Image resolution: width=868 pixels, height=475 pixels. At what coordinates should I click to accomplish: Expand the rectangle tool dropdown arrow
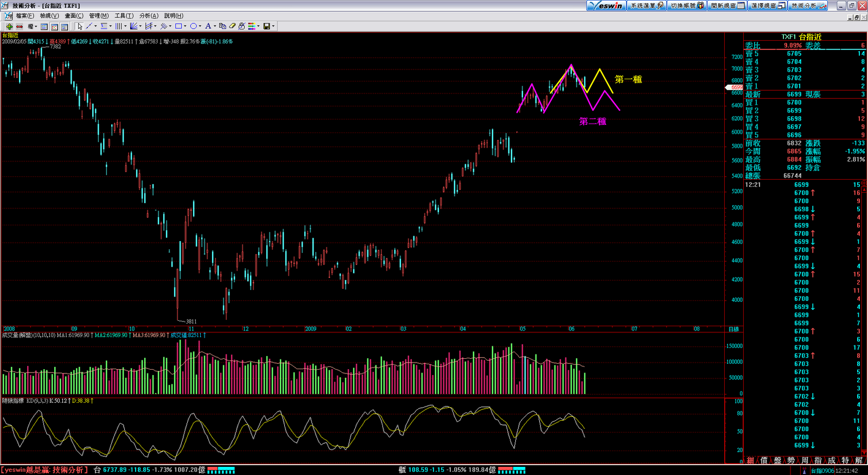pyautogui.click(x=185, y=26)
